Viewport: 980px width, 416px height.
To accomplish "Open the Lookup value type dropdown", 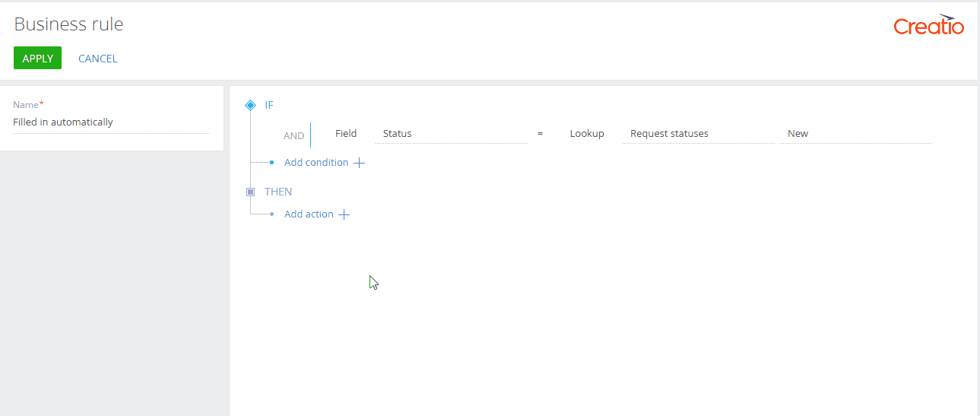I will pyautogui.click(x=587, y=134).
